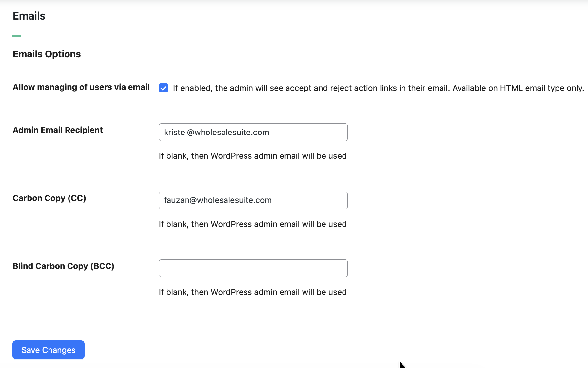Click the Emails Options section title
This screenshot has height=368, width=588.
[47, 54]
